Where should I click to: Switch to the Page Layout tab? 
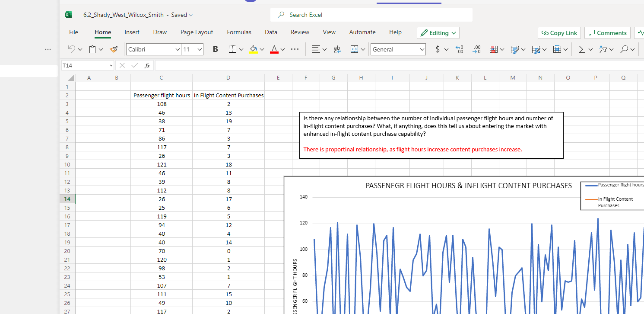click(197, 32)
